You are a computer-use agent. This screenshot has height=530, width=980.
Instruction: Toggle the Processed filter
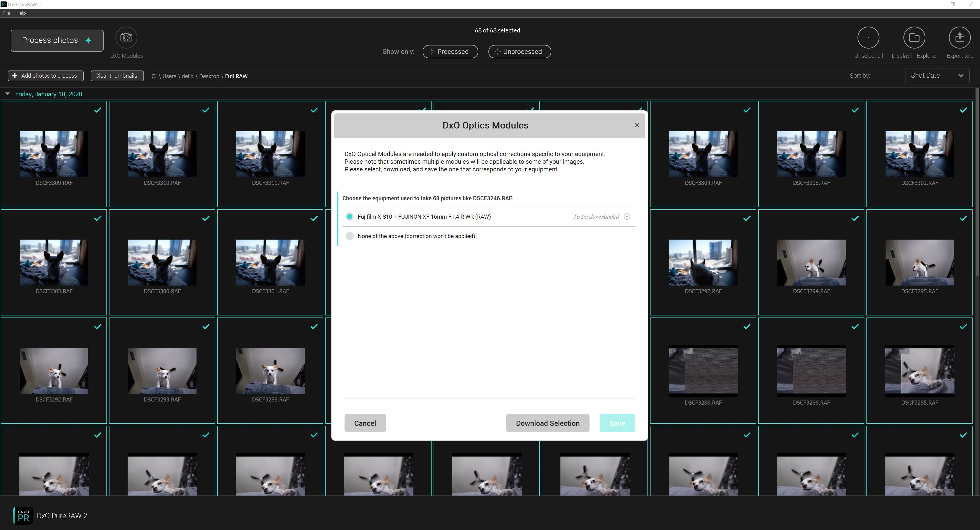point(450,51)
